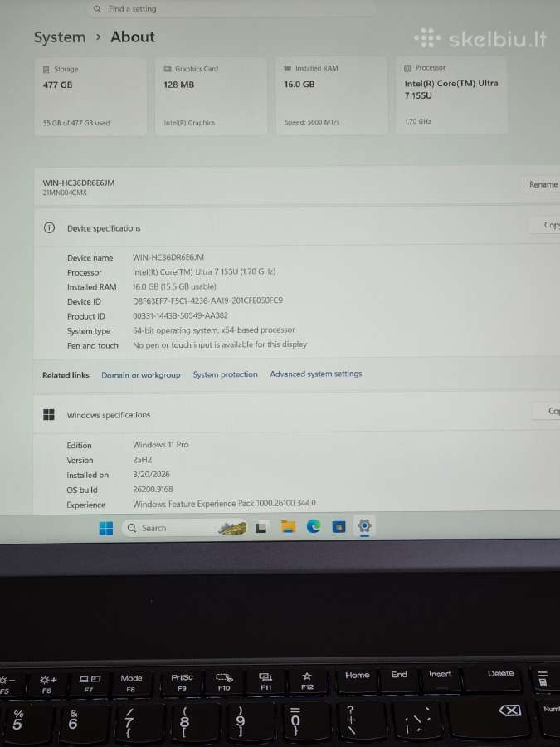Collapse the Windows specifications section
This screenshot has width=560, height=747.
point(295,414)
